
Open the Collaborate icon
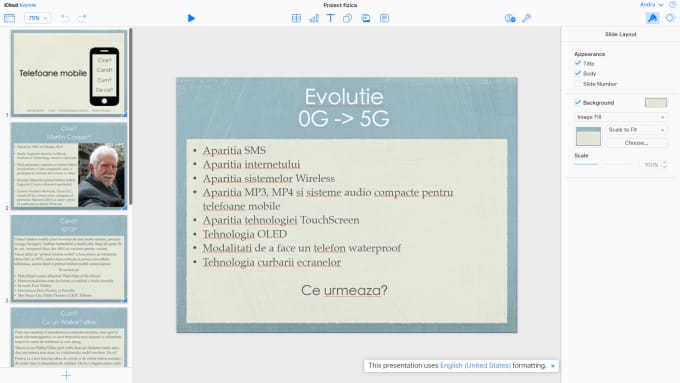tap(510, 18)
